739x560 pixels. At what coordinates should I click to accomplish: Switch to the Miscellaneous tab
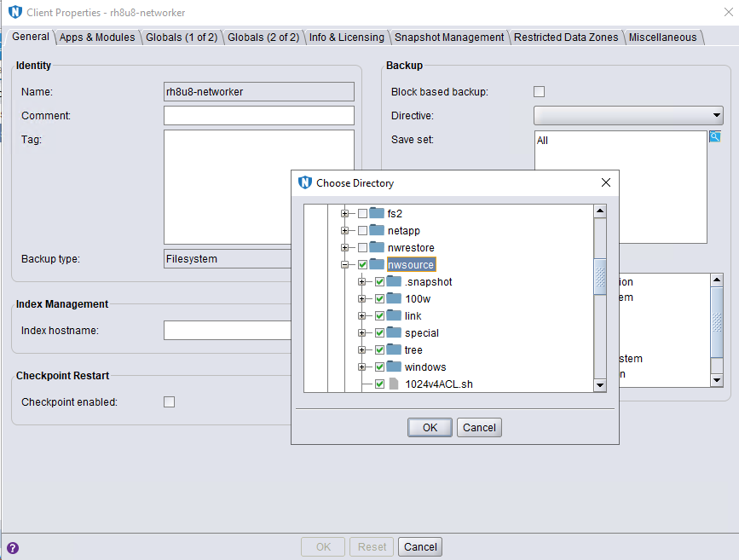click(x=662, y=38)
